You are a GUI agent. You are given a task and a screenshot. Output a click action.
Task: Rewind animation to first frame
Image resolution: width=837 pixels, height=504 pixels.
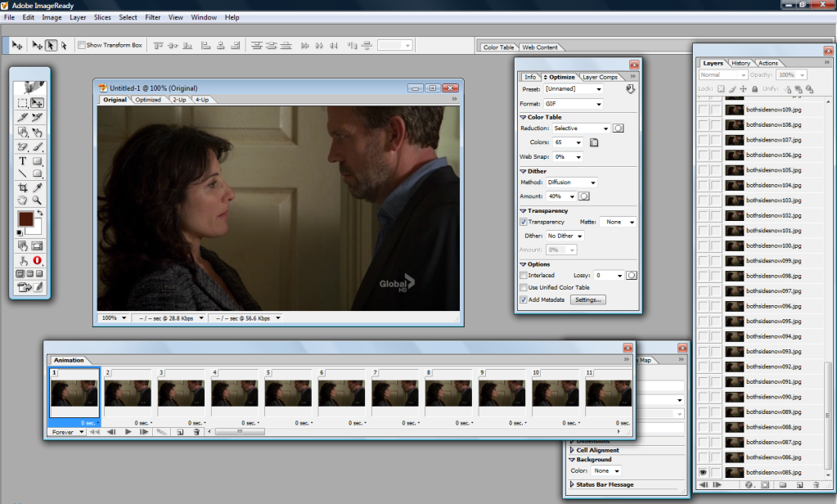click(94, 432)
